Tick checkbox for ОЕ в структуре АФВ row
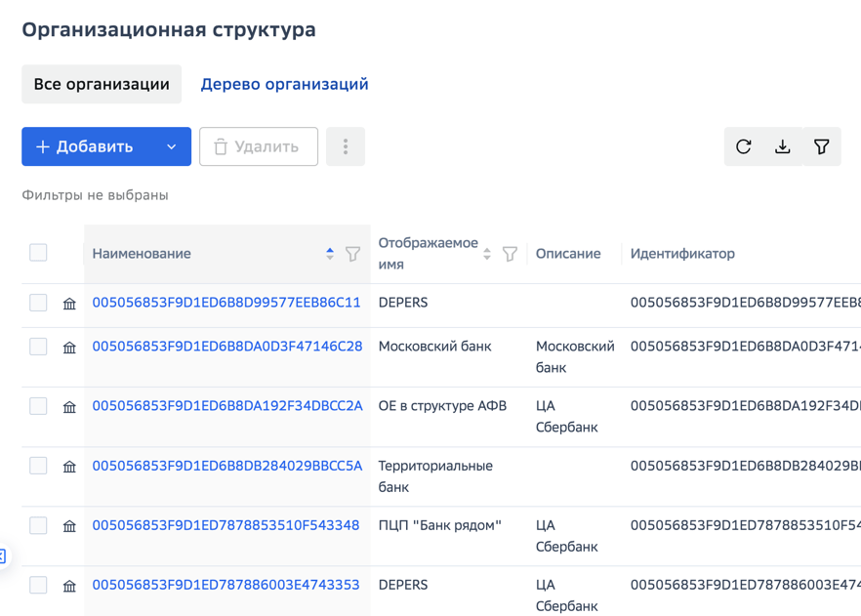861x616 pixels. 38,406
